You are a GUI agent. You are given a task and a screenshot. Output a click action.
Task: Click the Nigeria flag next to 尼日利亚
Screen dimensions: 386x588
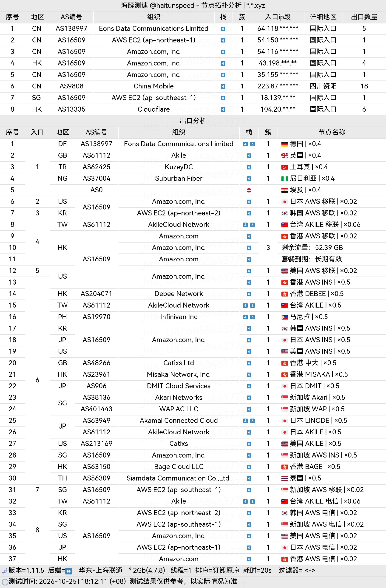[284, 179]
